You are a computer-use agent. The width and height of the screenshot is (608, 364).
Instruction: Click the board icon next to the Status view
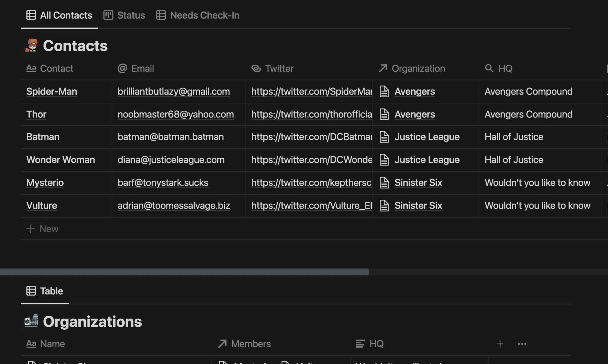[x=108, y=15]
